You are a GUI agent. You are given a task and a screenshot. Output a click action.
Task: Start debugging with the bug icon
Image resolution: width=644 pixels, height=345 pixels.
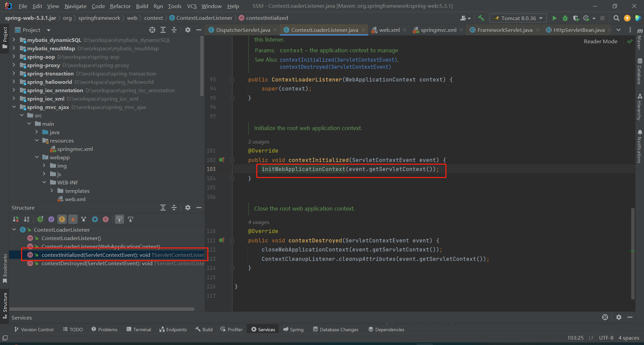(x=565, y=18)
